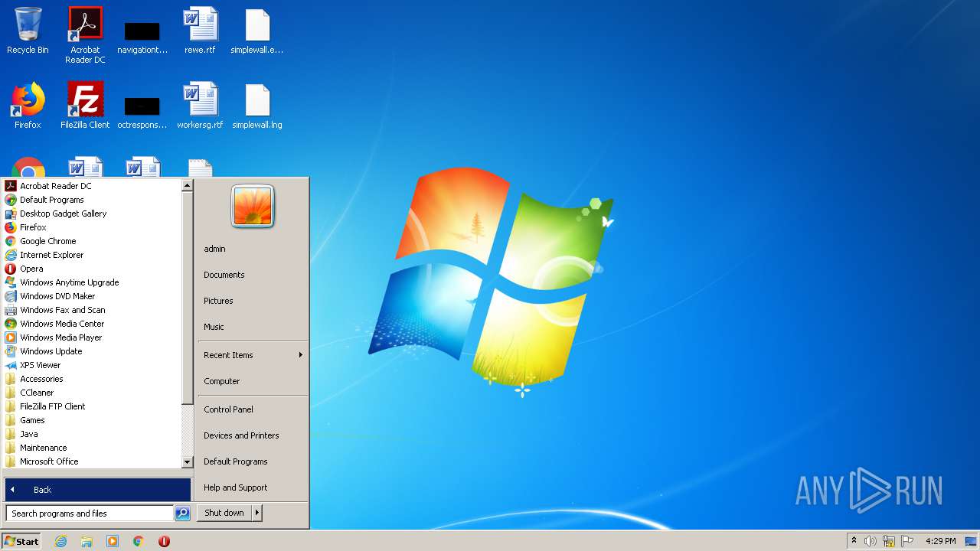Open shut down options arrow
This screenshot has height=551, width=980.
point(257,513)
